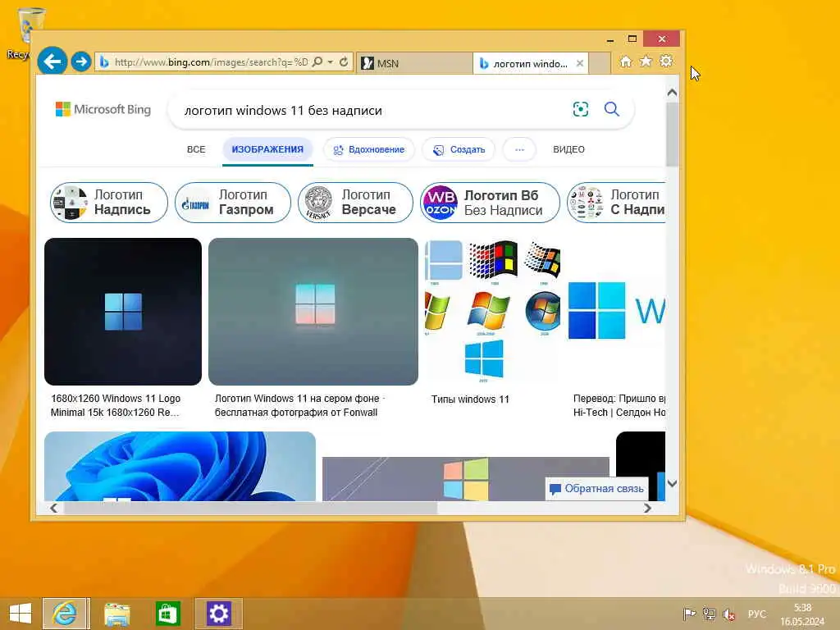Click the Создать pill button

pyautogui.click(x=459, y=149)
